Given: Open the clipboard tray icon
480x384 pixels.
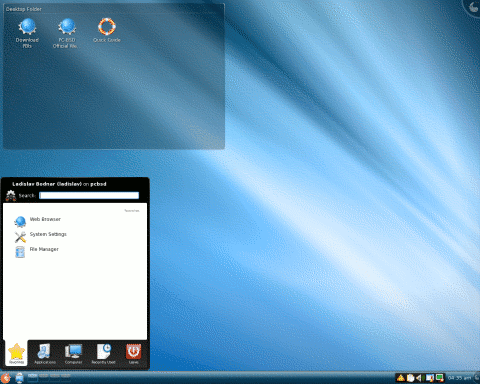Looking at the screenshot, I should [410, 378].
